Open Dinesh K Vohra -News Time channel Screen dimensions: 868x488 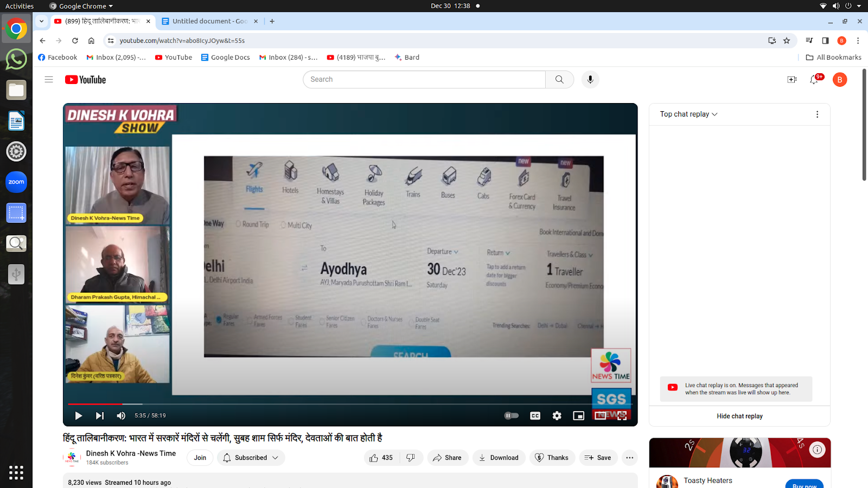click(x=131, y=453)
